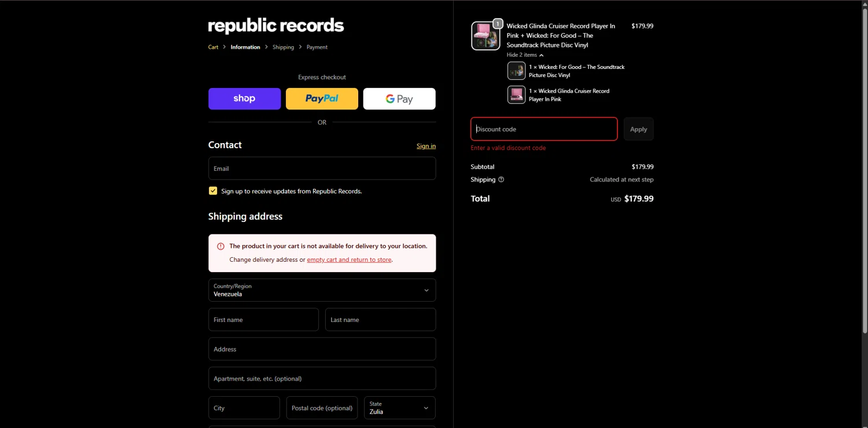
Task: Pay with Google Pay express button
Action: click(x=399, y=98)
